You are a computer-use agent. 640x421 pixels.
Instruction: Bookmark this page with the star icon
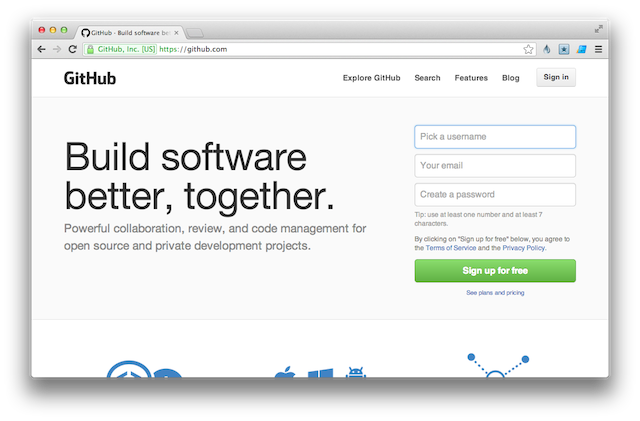(528, 49)
